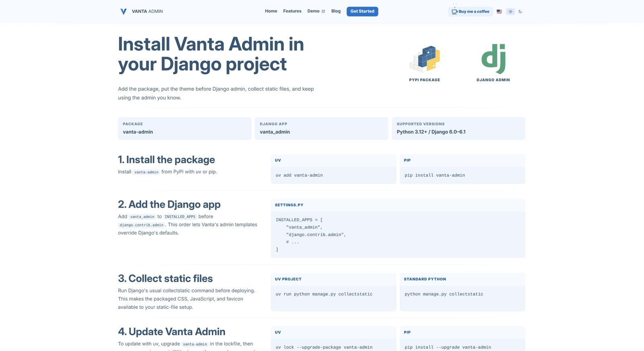Click the Django dj logo
The image size is (644, 351).
click(x=493, y=59)
